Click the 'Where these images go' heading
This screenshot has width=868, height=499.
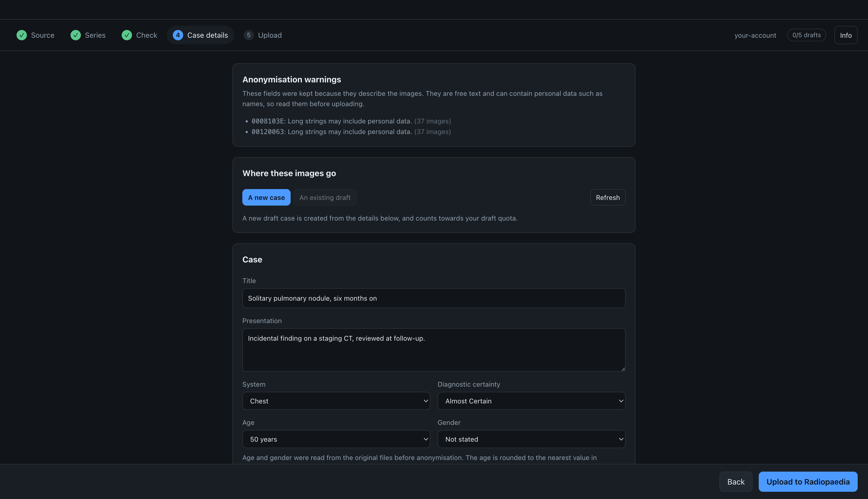click(x=289, y=173)
